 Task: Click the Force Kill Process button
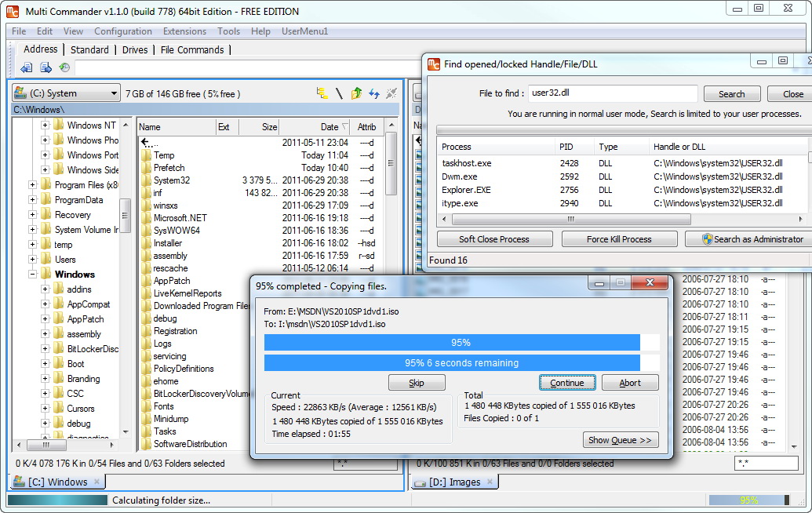click(x=619, y=239)
